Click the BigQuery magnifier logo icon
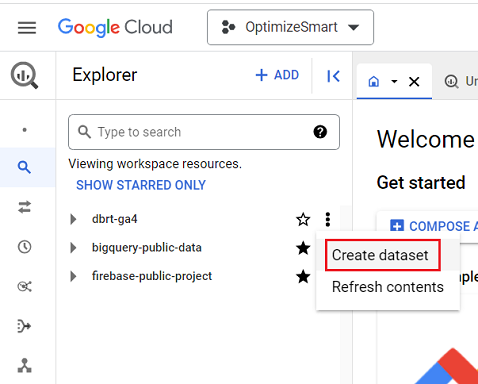 [24, 75]
